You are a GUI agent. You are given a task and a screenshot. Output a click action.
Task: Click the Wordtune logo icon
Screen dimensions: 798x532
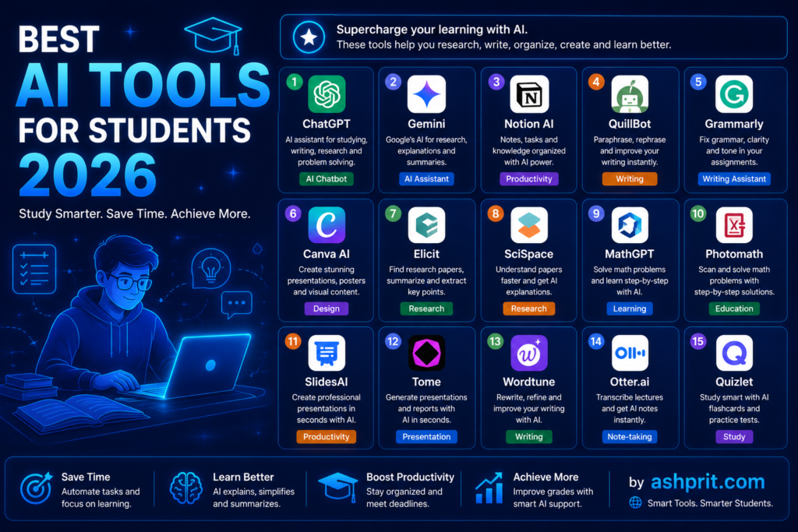pos(529,353)
